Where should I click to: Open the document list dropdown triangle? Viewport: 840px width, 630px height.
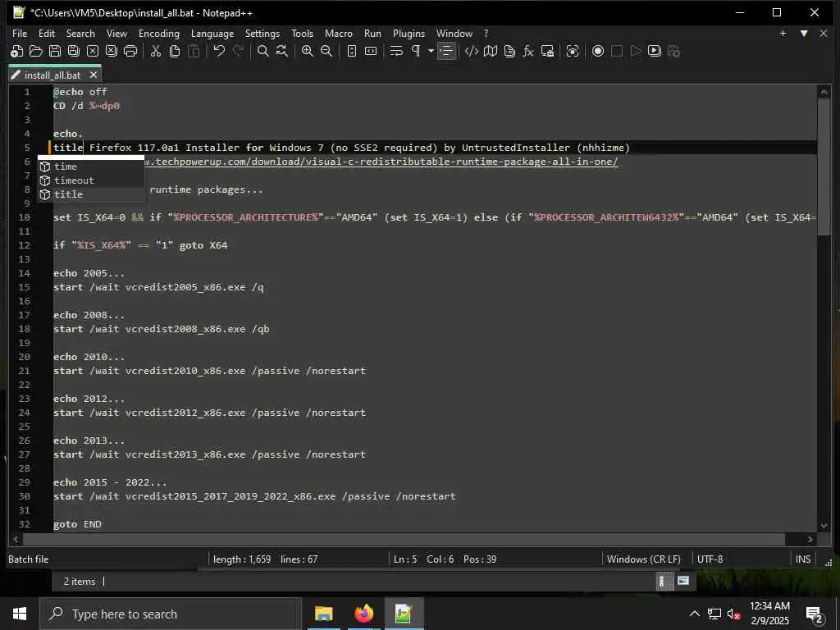[x=804, y=33]
